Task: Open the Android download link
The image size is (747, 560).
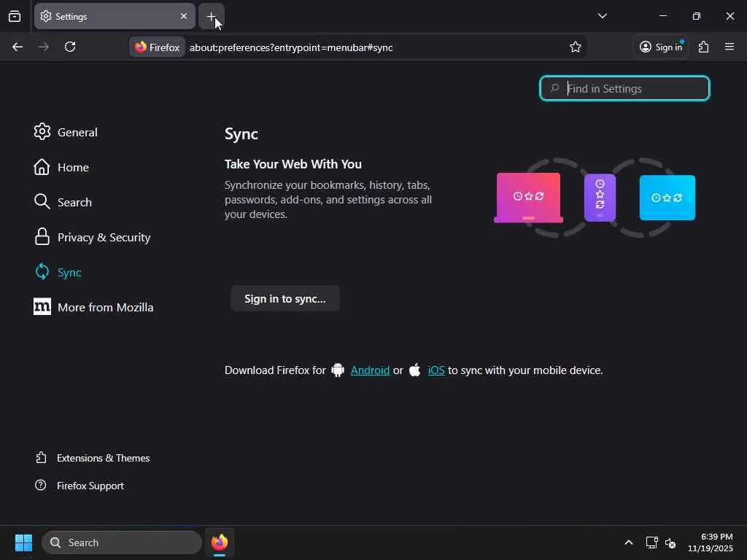Action: [370, 370]
